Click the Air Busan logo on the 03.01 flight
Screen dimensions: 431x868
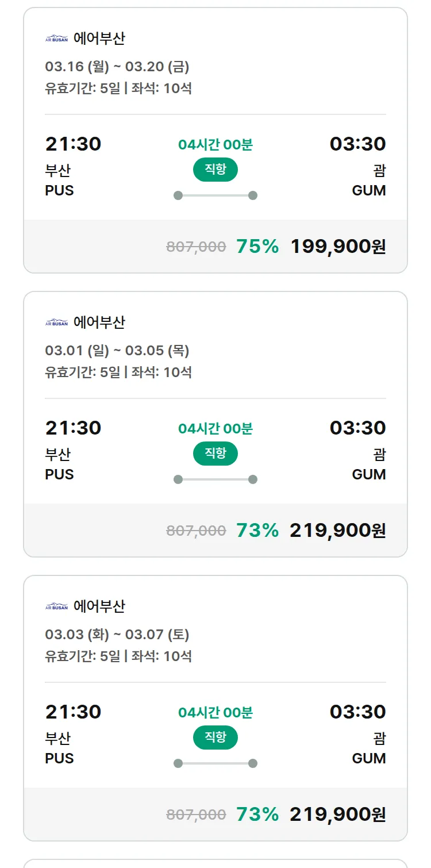click(x=56, y=323)
